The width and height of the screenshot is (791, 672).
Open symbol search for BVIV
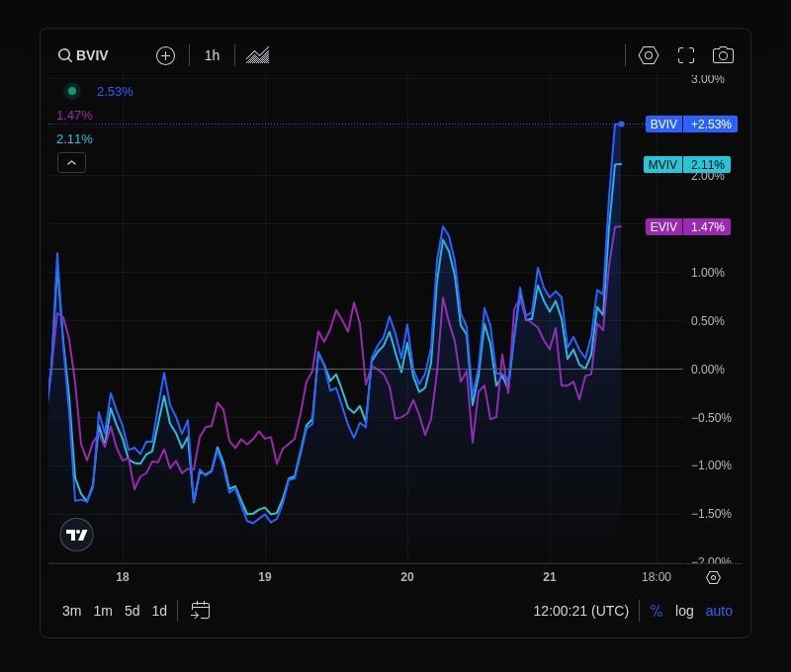tap(83, 55)
